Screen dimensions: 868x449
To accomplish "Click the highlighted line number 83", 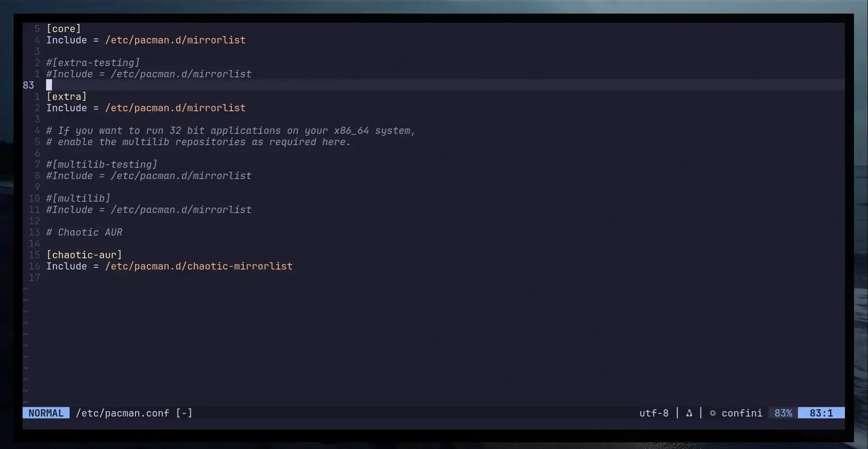I will click(28, 85).
